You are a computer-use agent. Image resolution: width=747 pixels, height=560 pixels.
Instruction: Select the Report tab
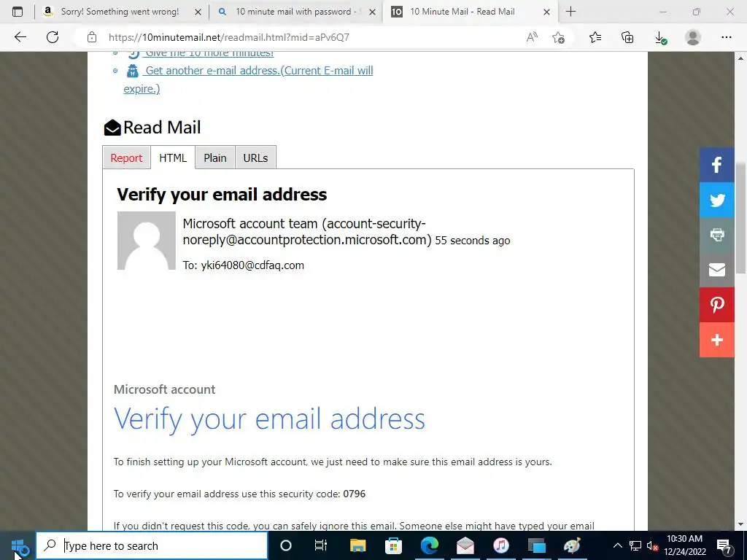[x=126, y=157]
